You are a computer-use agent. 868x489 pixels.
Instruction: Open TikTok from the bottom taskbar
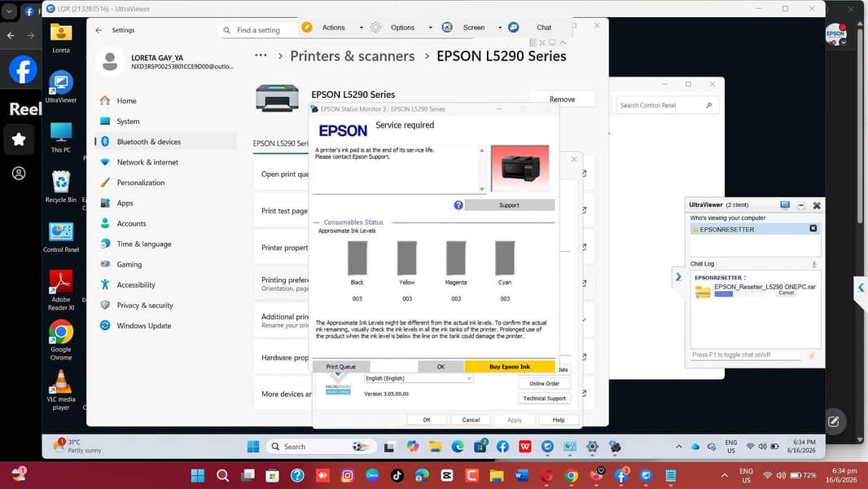click(x=397, y=475)
